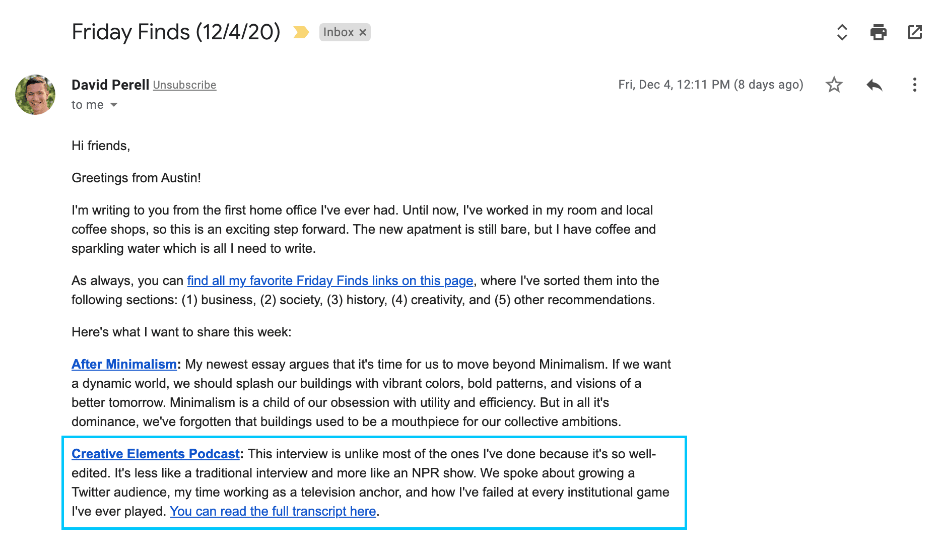This screenshot has width=939, height=560.
Task: Click sender name David Perell
Action: (x=110, y=85)
